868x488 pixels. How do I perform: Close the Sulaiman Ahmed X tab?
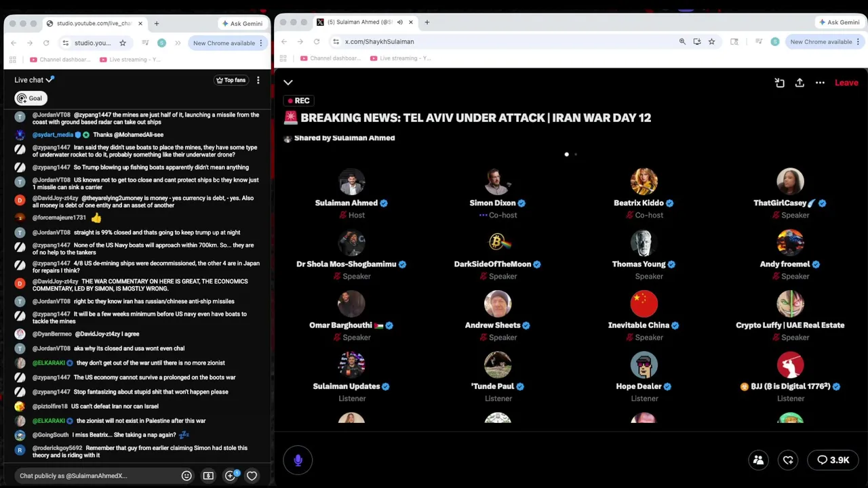(410, 22)
